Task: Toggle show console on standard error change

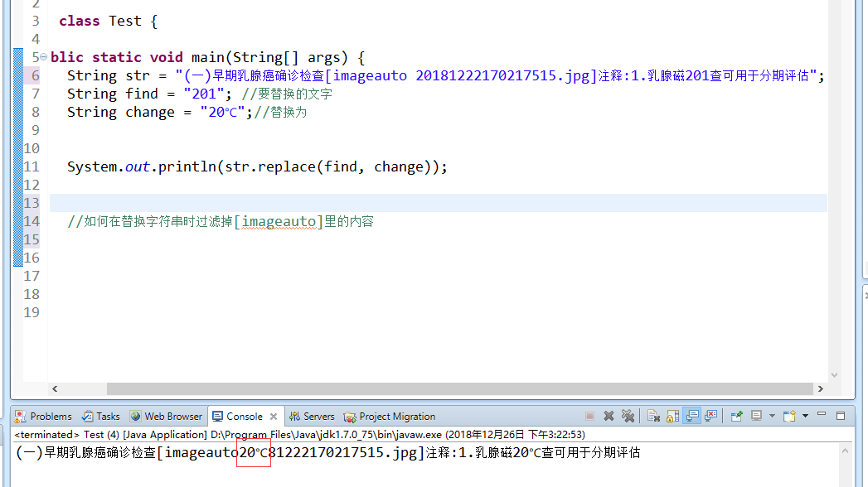Action: [x=710, y=416]
